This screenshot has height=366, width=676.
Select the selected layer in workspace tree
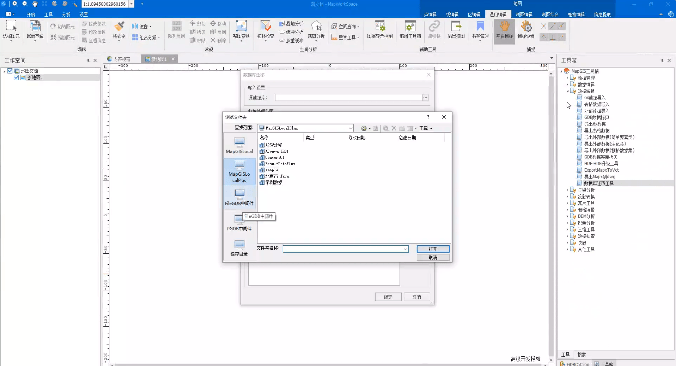(34, 78)
